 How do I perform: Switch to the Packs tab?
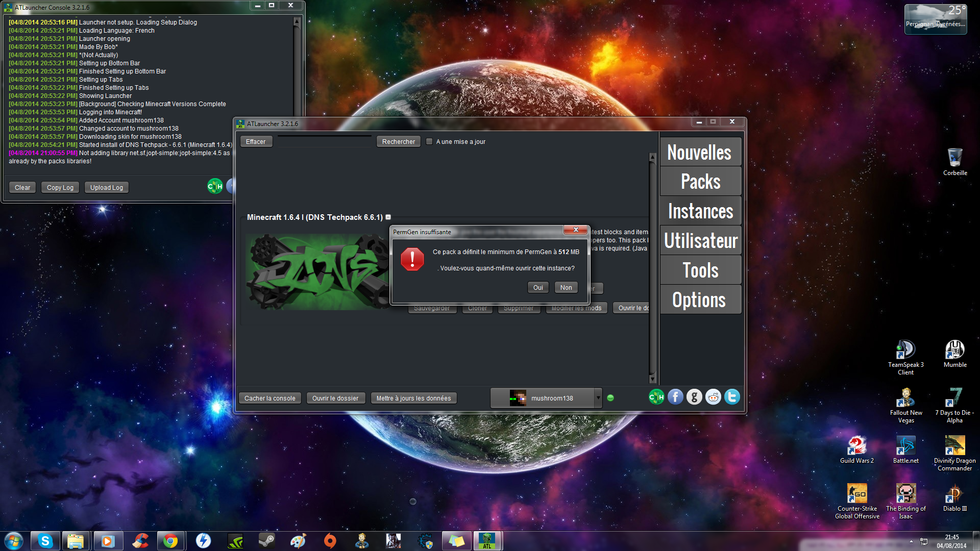[700, 182]
